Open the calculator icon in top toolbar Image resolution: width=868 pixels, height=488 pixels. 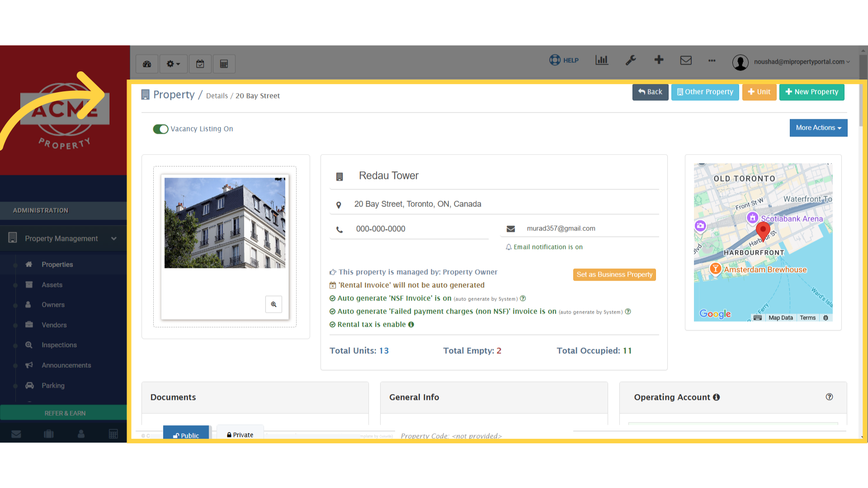224,64
